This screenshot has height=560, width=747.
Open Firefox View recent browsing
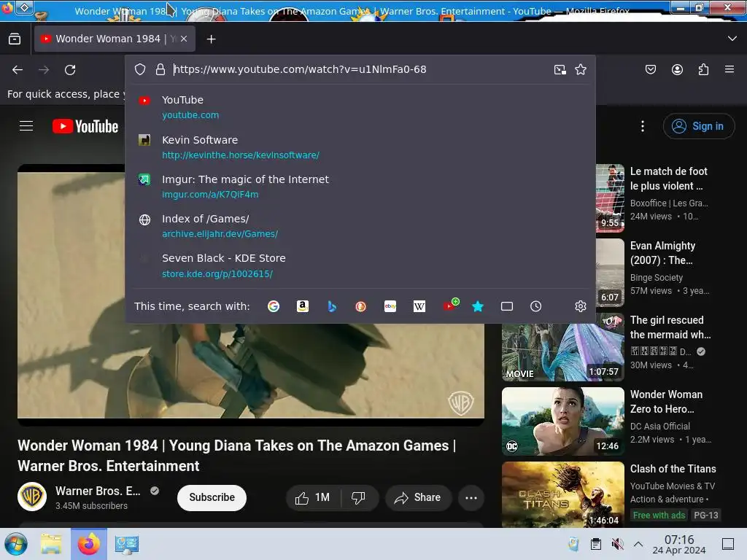15,39
